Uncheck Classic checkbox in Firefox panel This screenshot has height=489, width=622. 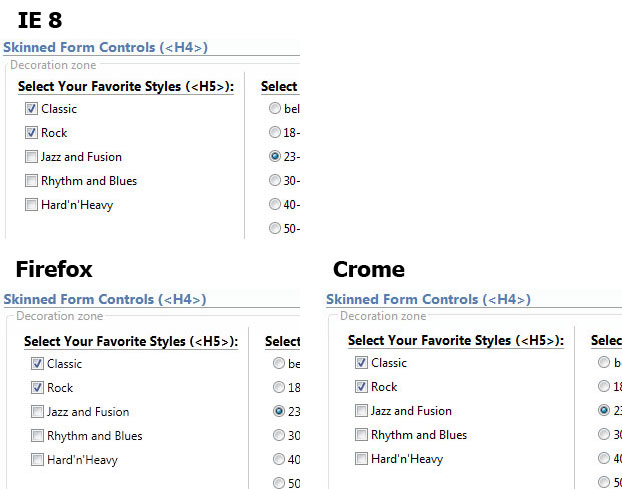38,364
